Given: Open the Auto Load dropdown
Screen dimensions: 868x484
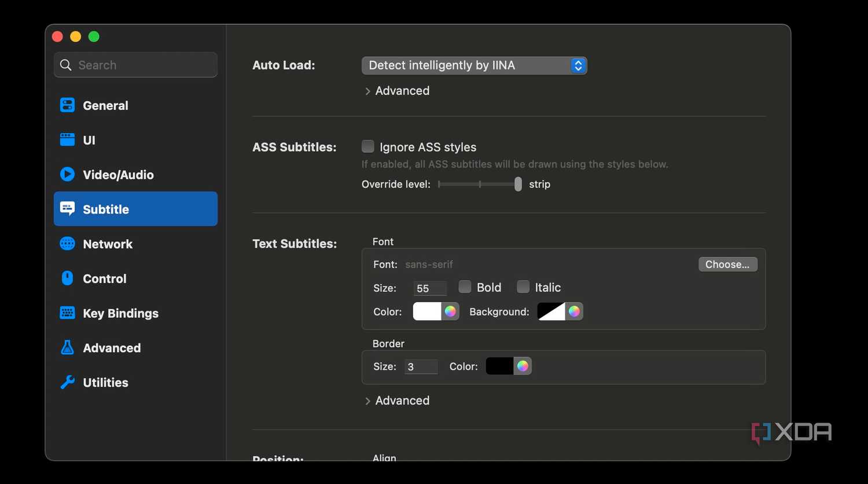Looking at the screenshot, I should pyautogui.click(x=475, y=65).
